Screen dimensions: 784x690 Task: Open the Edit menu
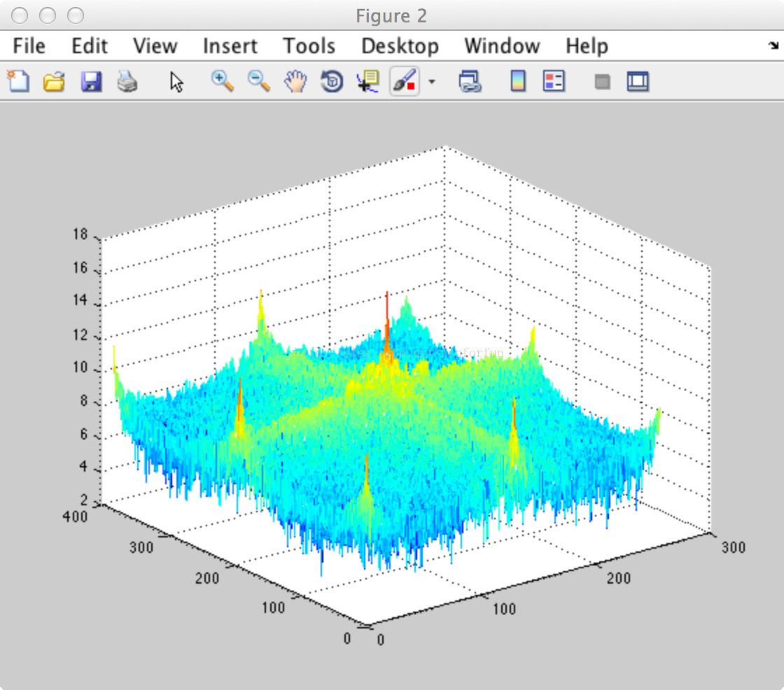pyautogui.click(x=90, y=46)
